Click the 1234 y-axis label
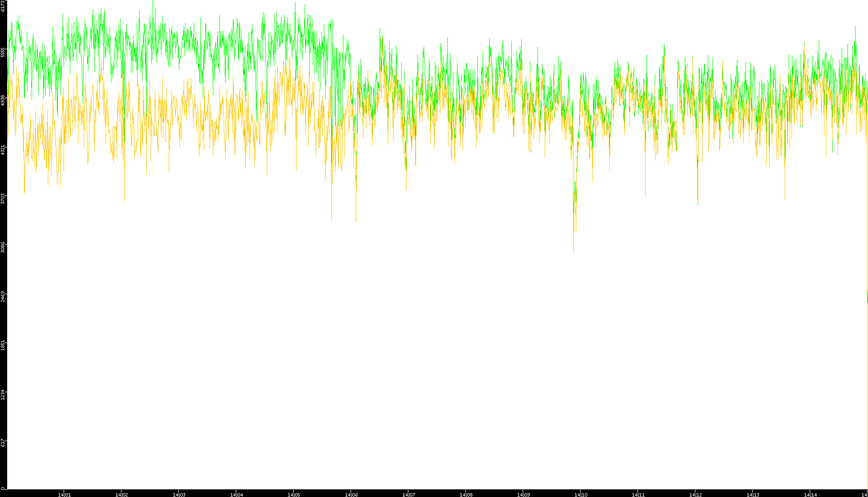The width and height of the screenshot is (868, 497). pos(3,394)
